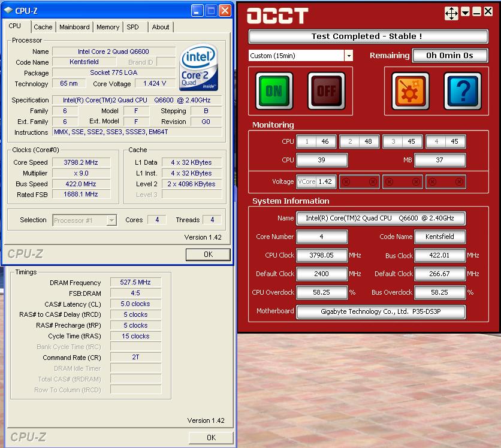This screenshot has height=448, width=501.
Task: Click OK in the CPU-Z Memory window
Action: click(211, 437)
